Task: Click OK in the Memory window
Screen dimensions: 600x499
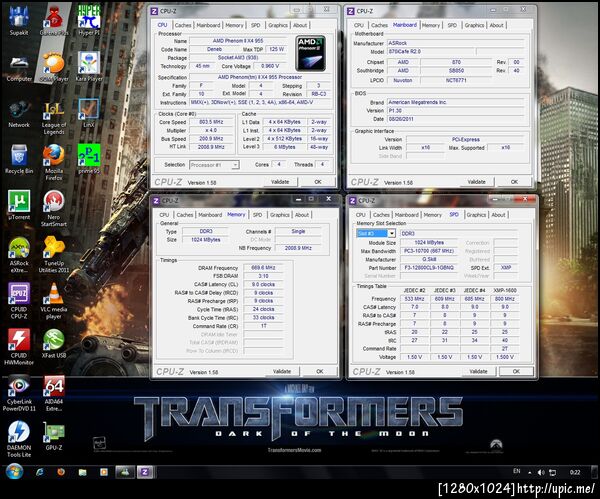Action: [x=320, y=371]
